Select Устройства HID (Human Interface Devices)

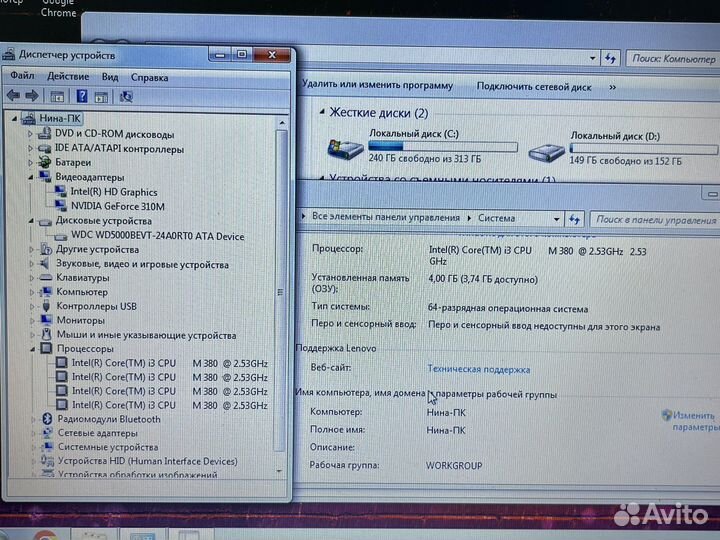(147, 461)
